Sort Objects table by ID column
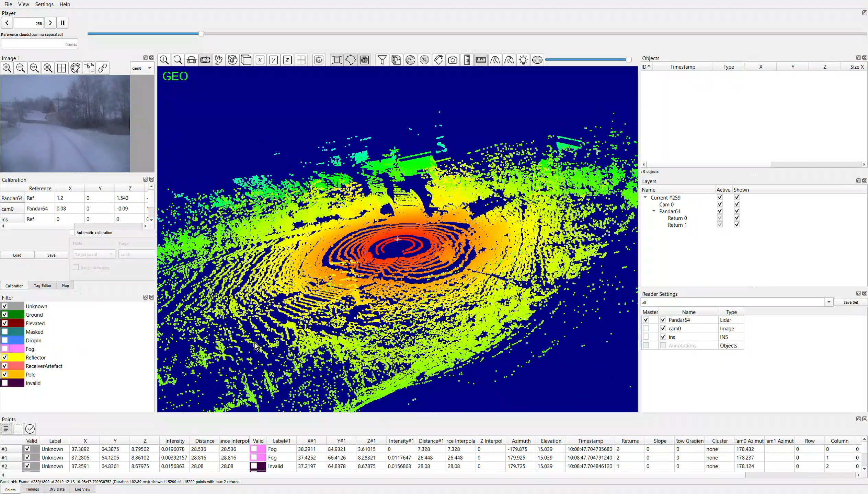Viewport: 868px width, 494px height. pos(646,67)
